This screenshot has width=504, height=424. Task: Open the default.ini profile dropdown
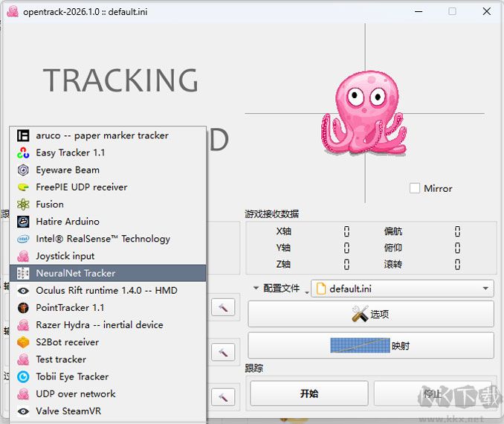tap(402, 289)
